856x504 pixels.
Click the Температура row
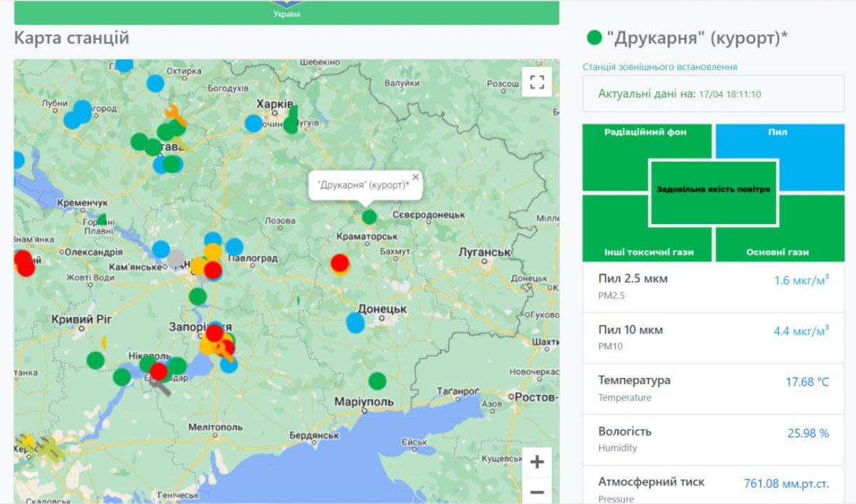(x=714, y=388)
